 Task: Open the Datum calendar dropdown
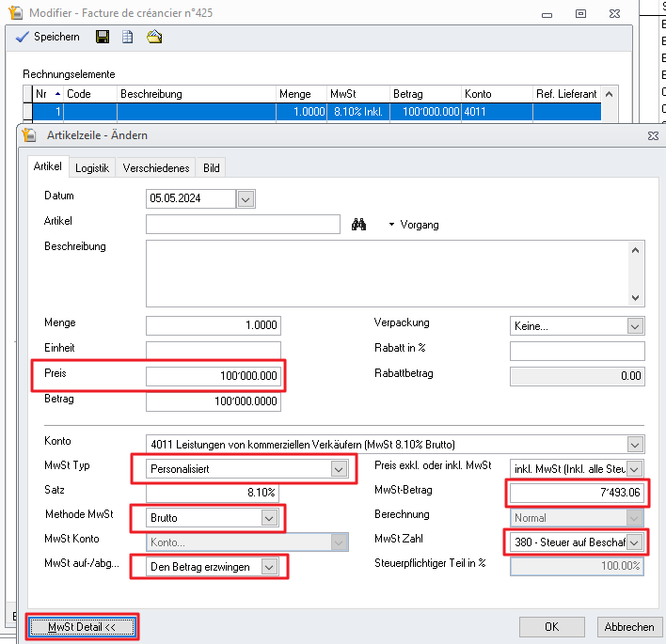pos(246,198)
